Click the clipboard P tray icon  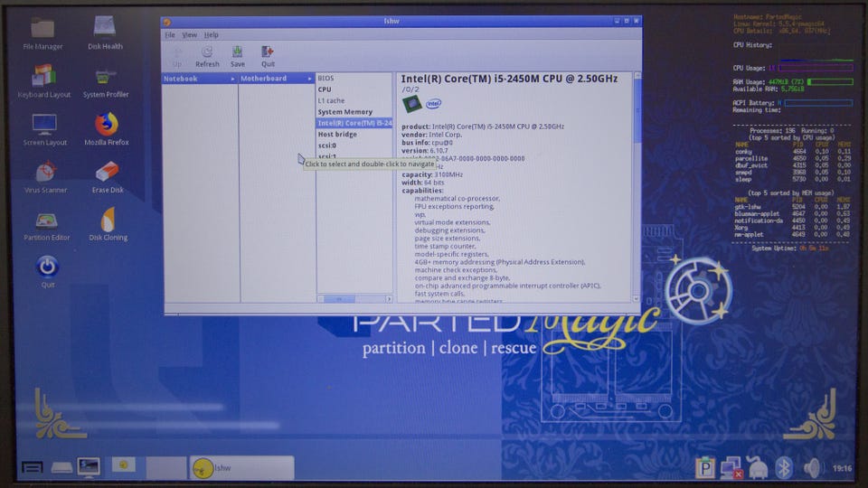(x=705, y=468)
